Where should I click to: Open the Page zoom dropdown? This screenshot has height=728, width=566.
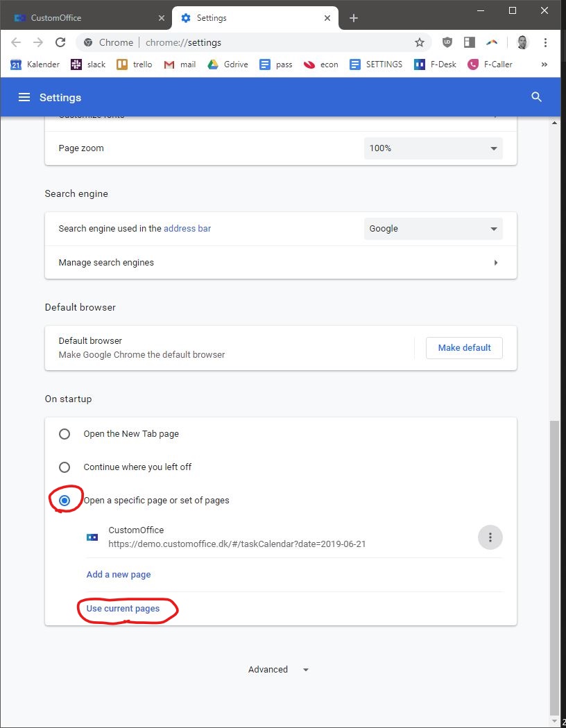click(434, 148)
